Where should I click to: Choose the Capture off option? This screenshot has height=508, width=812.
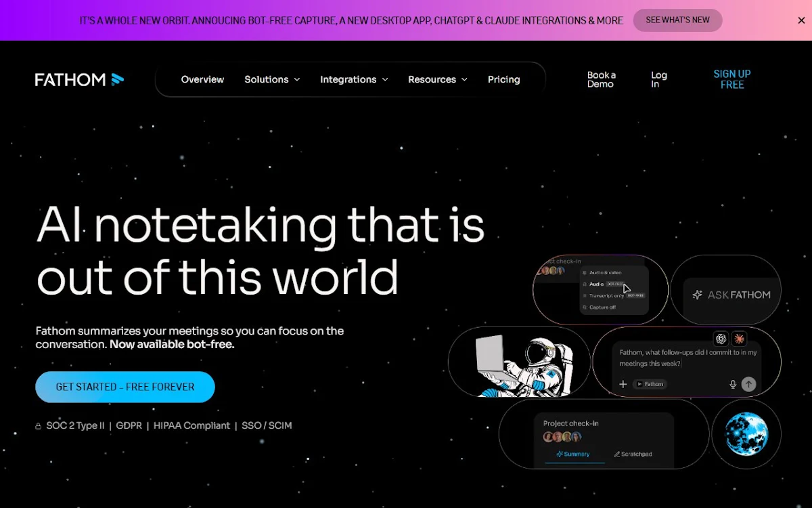pos(599,308)
